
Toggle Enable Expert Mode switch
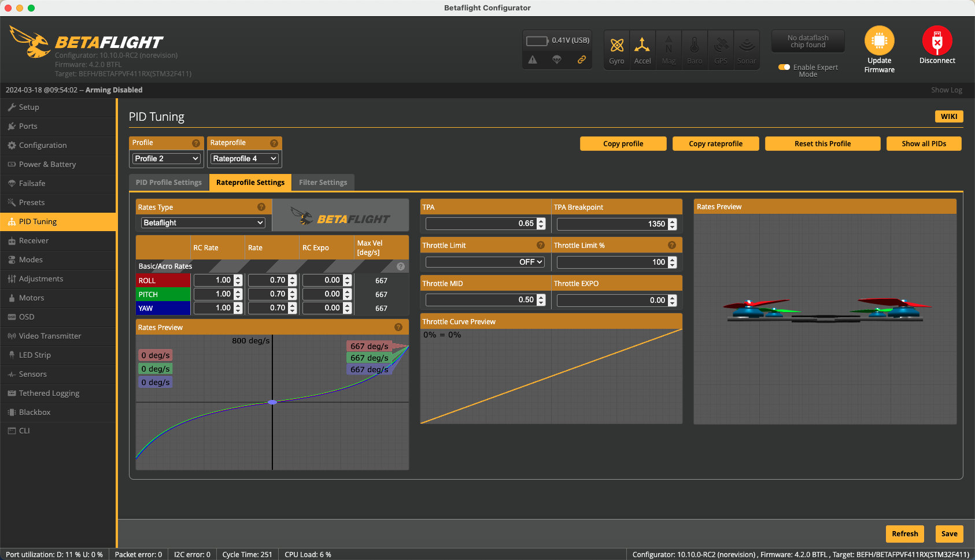tap(784, 67)
